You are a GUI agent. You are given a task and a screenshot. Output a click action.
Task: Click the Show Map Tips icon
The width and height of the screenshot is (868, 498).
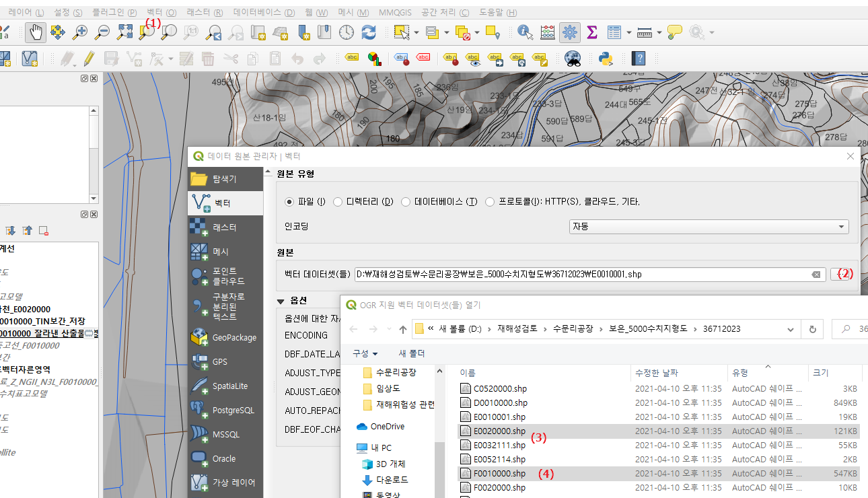(674, 31)
